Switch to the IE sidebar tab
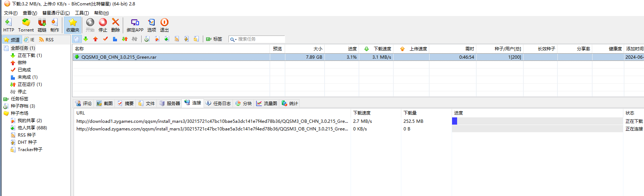This screenshot has height=196, width=644. point(29,39)
